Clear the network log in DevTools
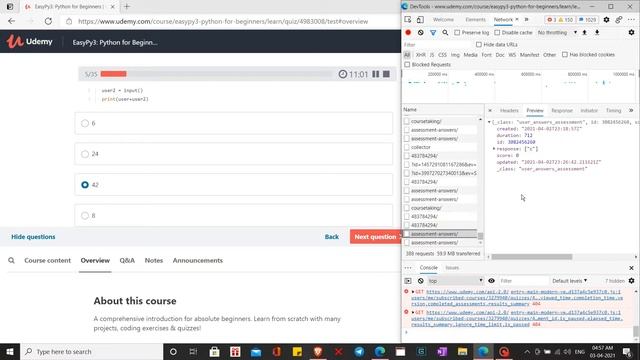 [420, 32]
